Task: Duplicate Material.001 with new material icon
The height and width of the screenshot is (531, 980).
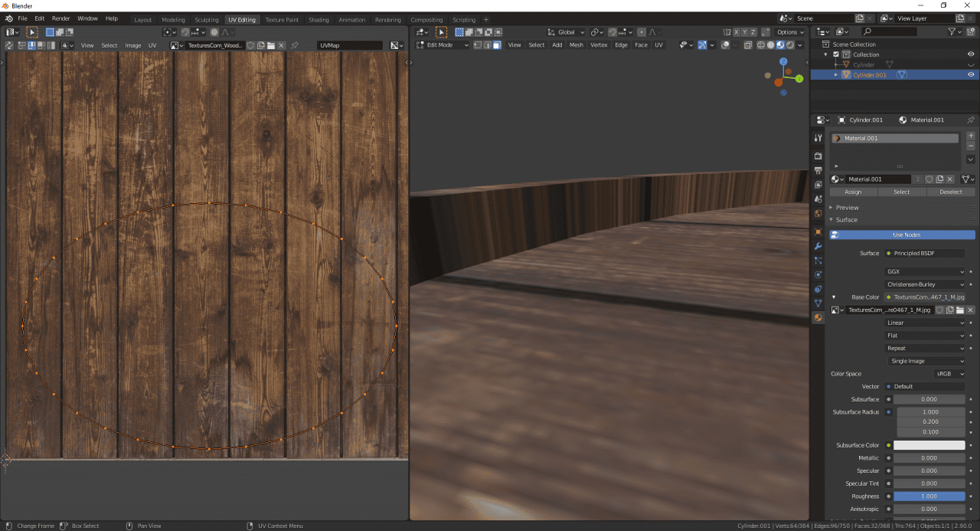Action: [x=942, y=179]
